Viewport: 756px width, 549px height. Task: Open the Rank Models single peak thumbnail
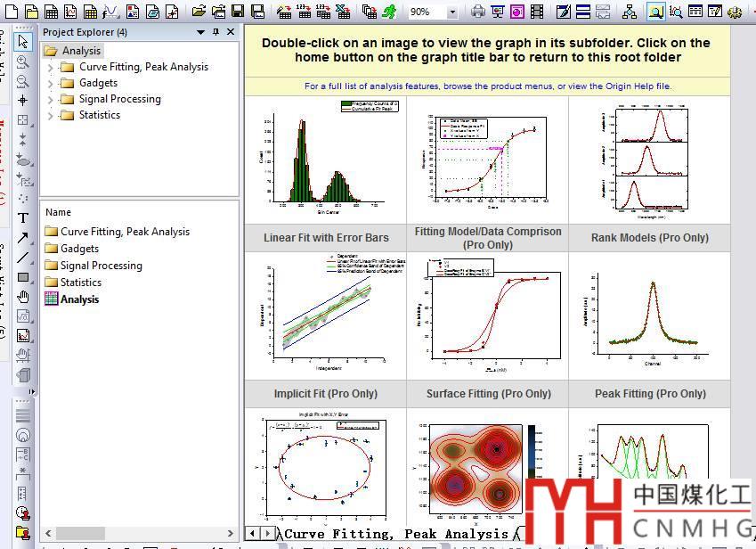(649, 315)
